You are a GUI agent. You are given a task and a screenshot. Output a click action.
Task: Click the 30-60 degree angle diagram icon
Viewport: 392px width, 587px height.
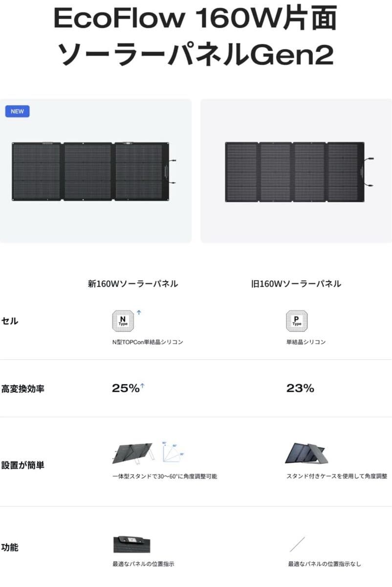(173, 452)
